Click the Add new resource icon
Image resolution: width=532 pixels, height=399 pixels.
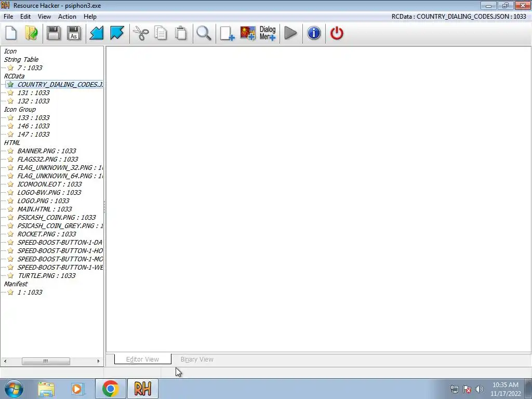(x=227, y=33)
